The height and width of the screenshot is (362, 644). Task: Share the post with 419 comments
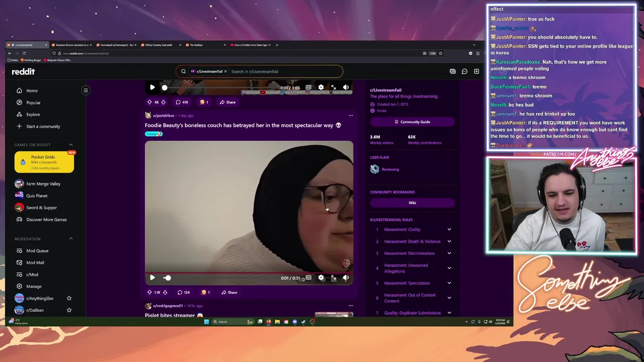[x=227, y=102]
